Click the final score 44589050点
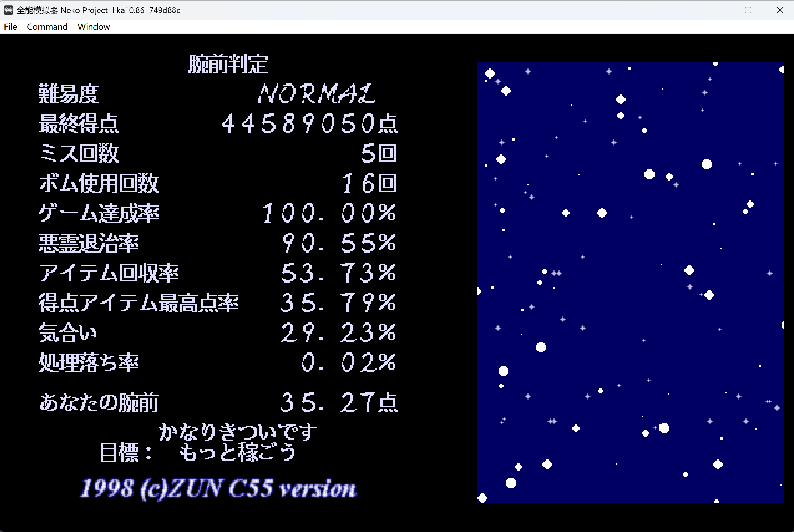This screenshot has height=532, width=794. pos(309,123)
